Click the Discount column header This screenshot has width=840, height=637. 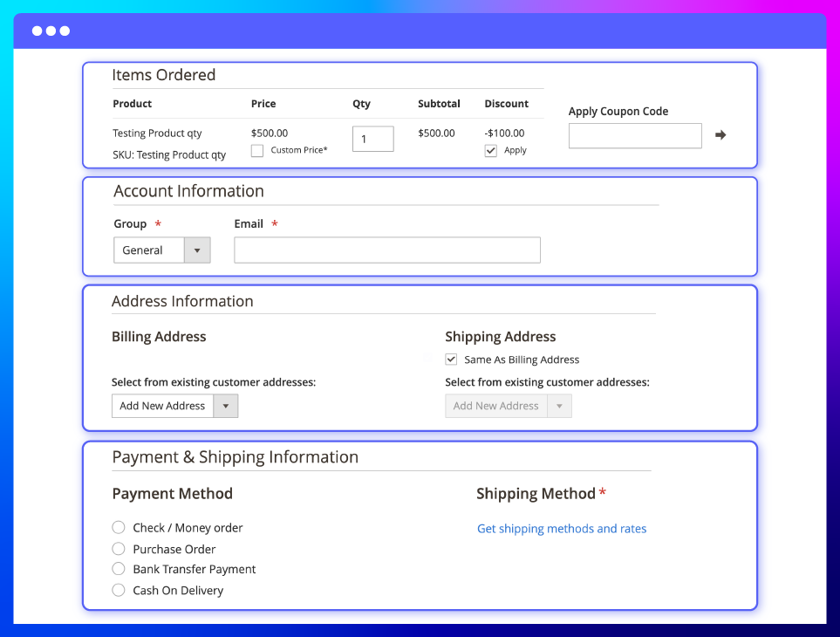(x=506, y=104)
